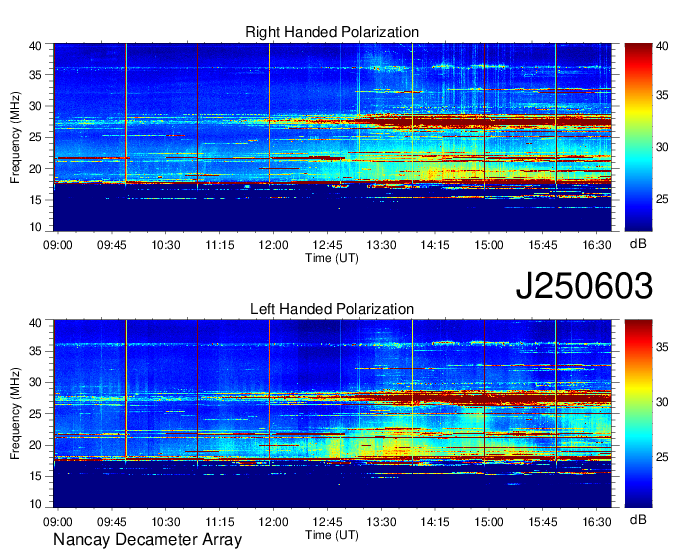Screen dimensions: 680x552
Task: Click the "11:15" tick on Right Handed plot
Action: tap(219, 245)
